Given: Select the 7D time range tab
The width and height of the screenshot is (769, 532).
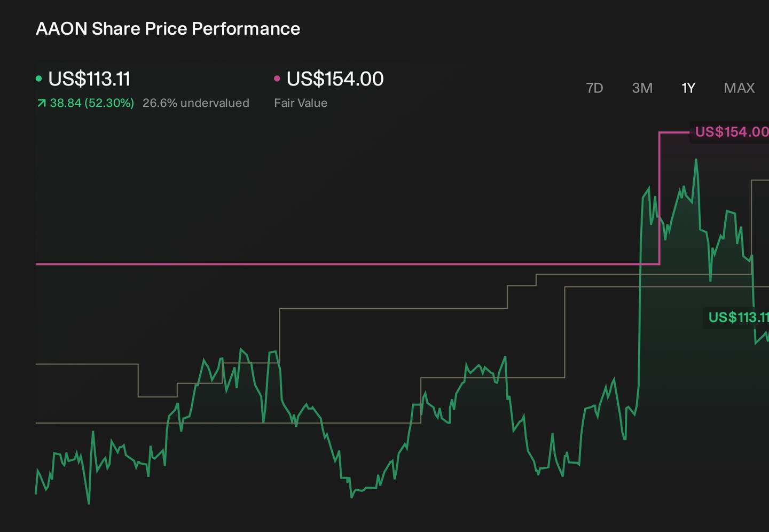Looking at the screenshot, I should pos(594,88).
